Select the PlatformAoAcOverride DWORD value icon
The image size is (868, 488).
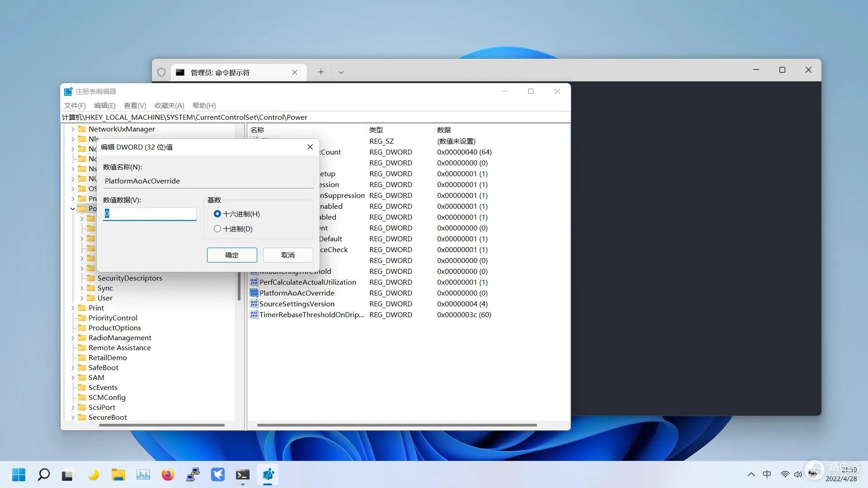(x=254, y=293)
